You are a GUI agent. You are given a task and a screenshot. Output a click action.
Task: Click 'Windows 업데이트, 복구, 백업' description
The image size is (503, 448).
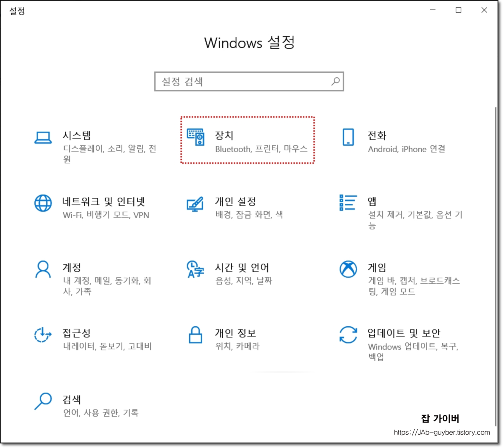coord(413,352)
